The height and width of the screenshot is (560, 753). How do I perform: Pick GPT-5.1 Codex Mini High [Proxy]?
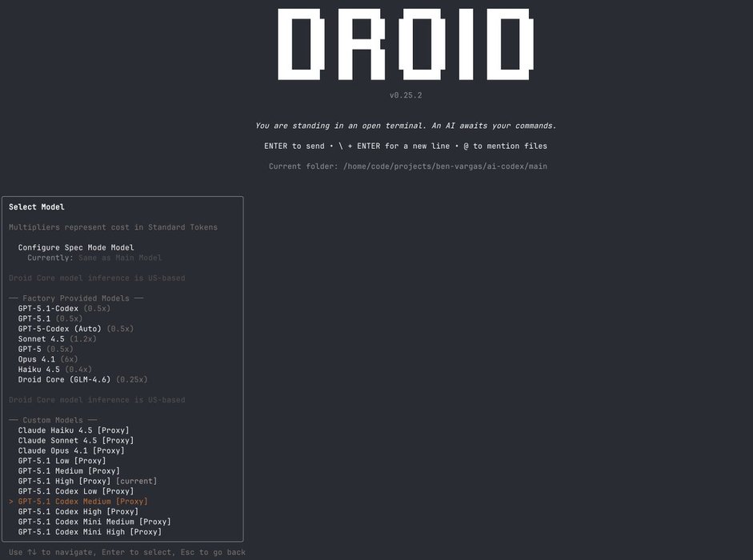coord(90,532)
